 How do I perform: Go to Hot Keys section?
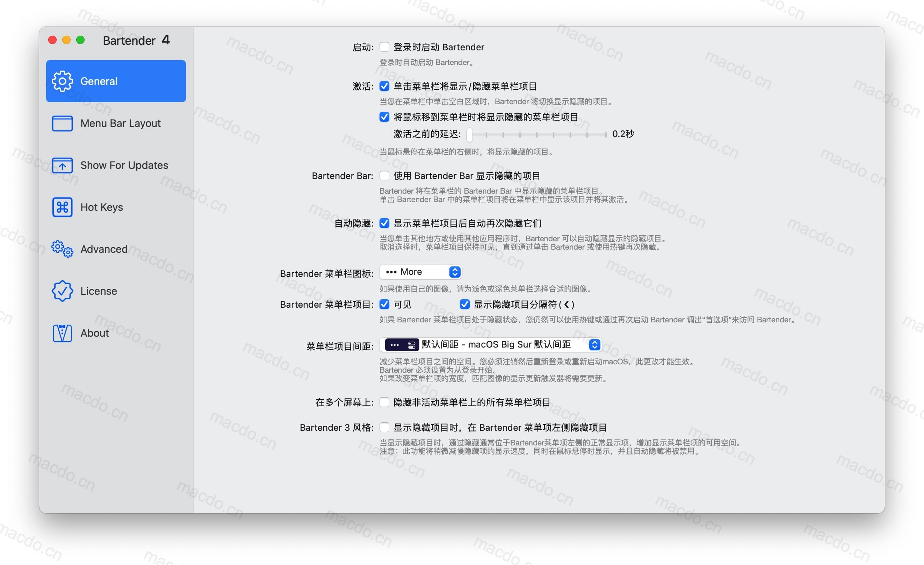coord(116,207)
